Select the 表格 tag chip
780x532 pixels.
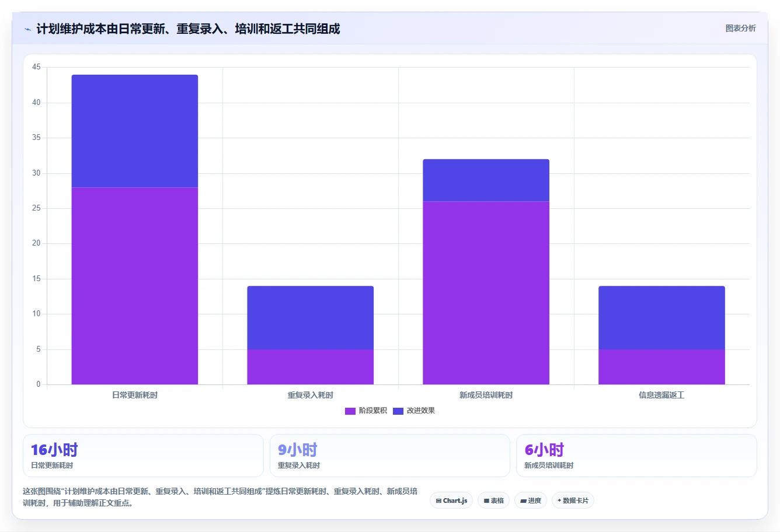493,501
